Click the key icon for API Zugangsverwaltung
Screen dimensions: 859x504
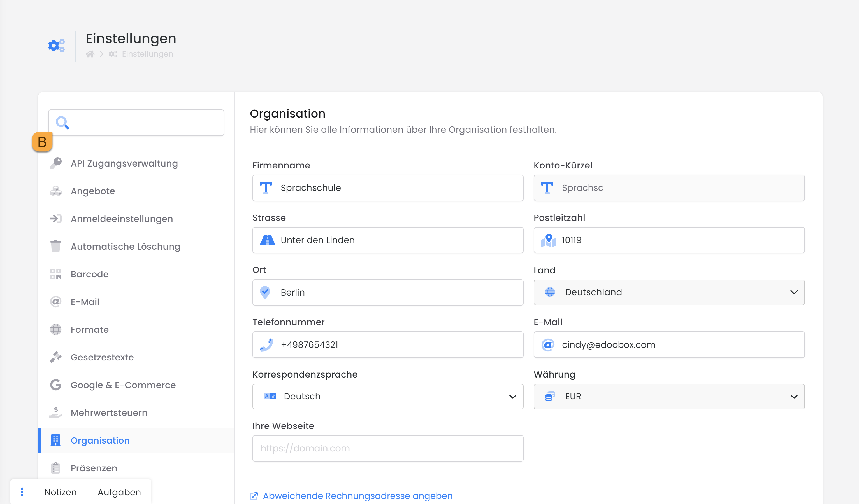[x=56, y=163]
